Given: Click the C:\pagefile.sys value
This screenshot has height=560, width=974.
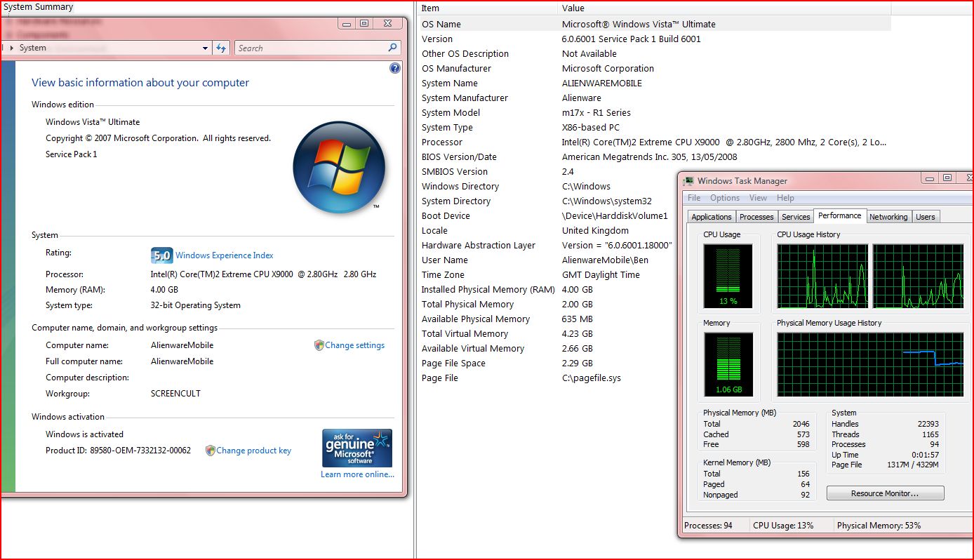Looking at the screenshot, I should (x=592, y=378).
